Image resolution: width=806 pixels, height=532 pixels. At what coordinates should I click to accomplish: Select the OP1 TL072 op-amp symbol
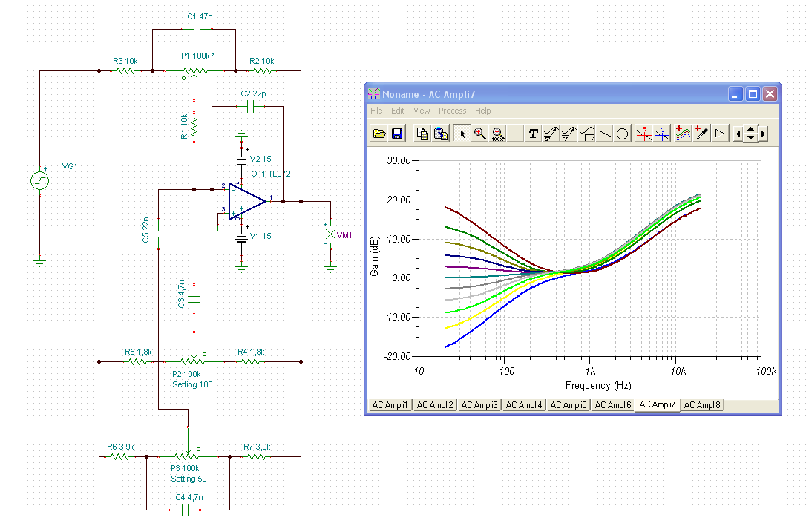pyautogui.click(x=246, y=201)
